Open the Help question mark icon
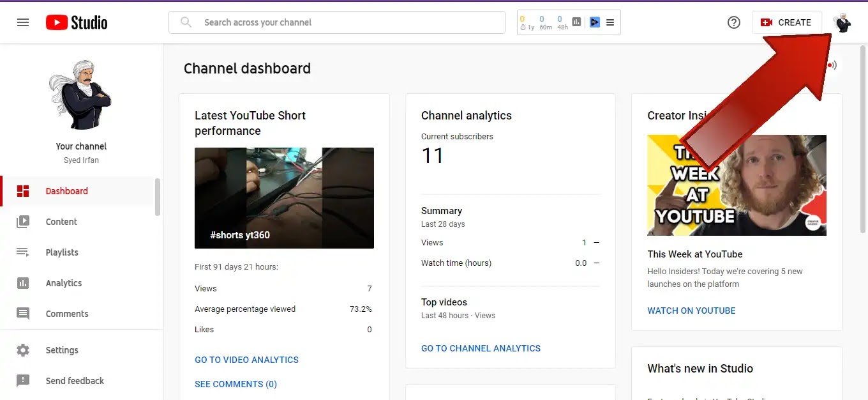 point(734,22)
